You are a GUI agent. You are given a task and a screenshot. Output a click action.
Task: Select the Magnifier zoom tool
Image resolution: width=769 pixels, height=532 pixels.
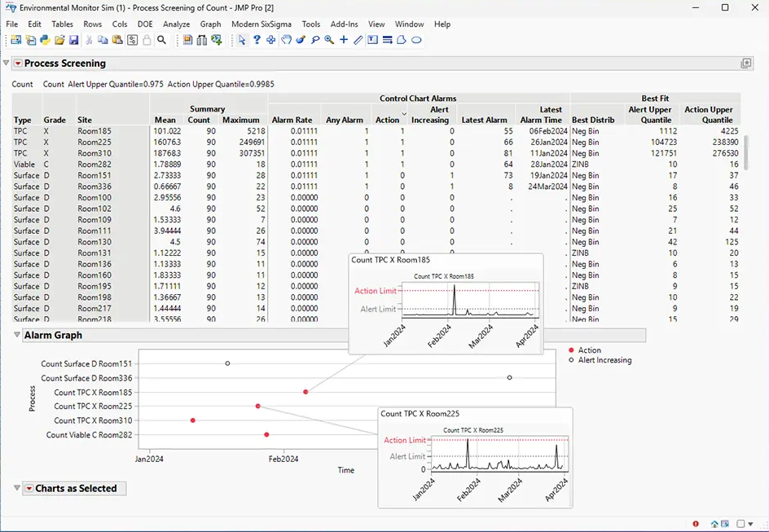point(329,40)
